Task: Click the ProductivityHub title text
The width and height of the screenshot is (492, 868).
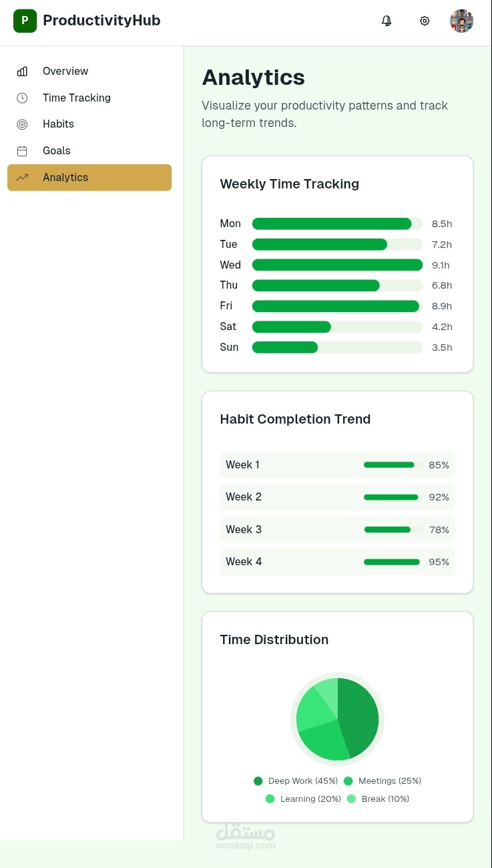Action: click(101, 21)
